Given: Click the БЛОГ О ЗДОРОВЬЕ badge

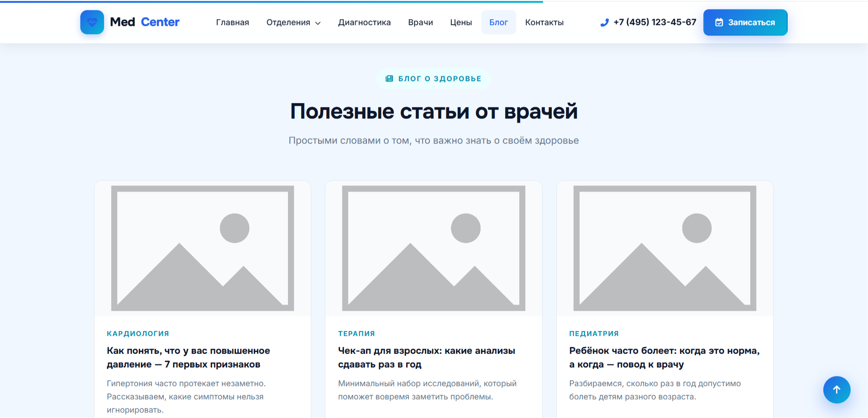Looking at the screenshot, I should (434, 79).
